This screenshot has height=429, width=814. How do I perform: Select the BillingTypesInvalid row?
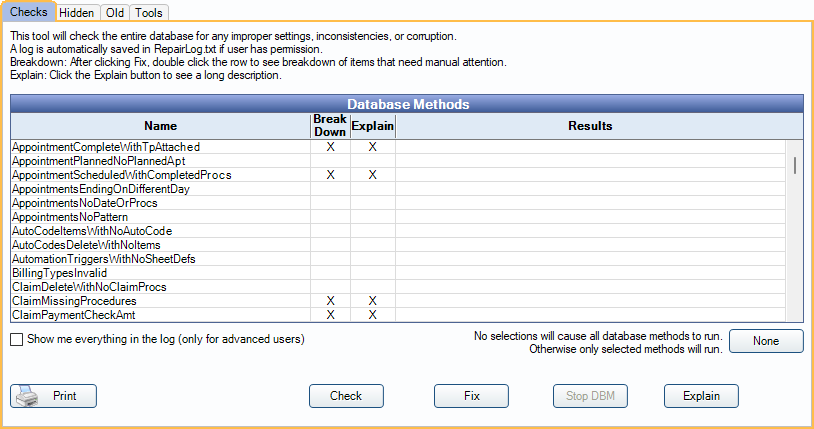tap(60, 273)
